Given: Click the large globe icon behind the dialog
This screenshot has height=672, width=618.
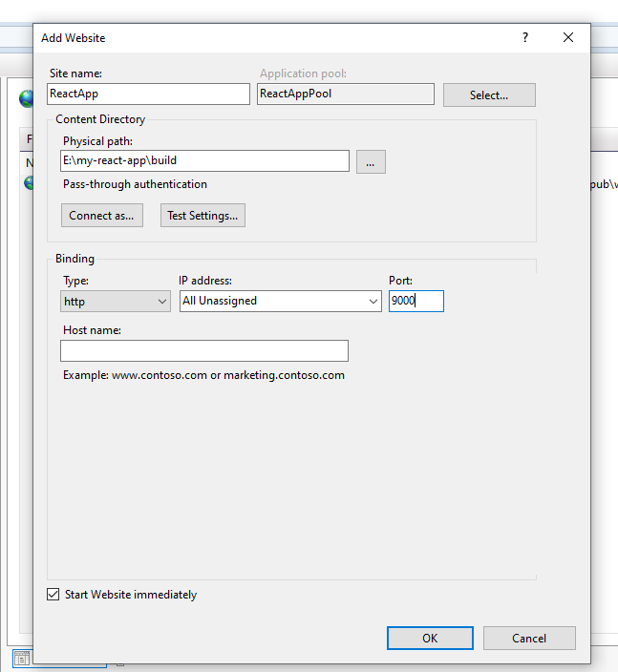Looking at the screenshot, I should pos(26,98).
